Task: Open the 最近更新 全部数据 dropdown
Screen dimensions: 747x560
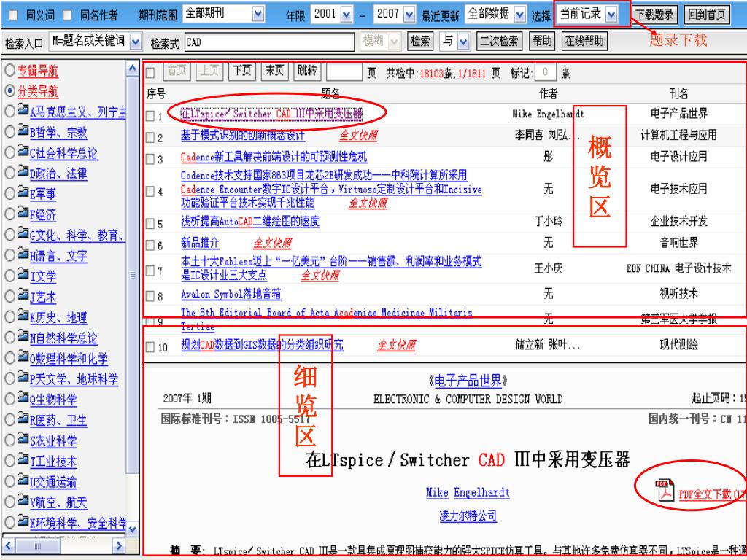Action: [x=519, y=15]
